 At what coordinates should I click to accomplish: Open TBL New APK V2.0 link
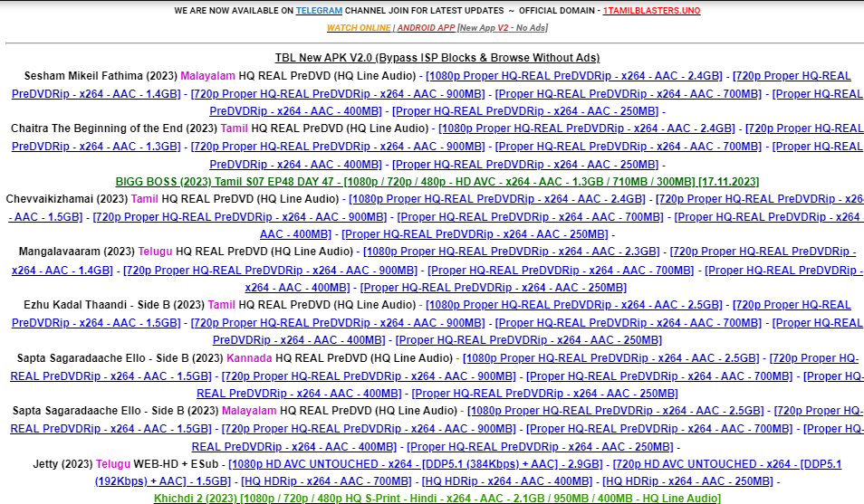pos(437,58)
